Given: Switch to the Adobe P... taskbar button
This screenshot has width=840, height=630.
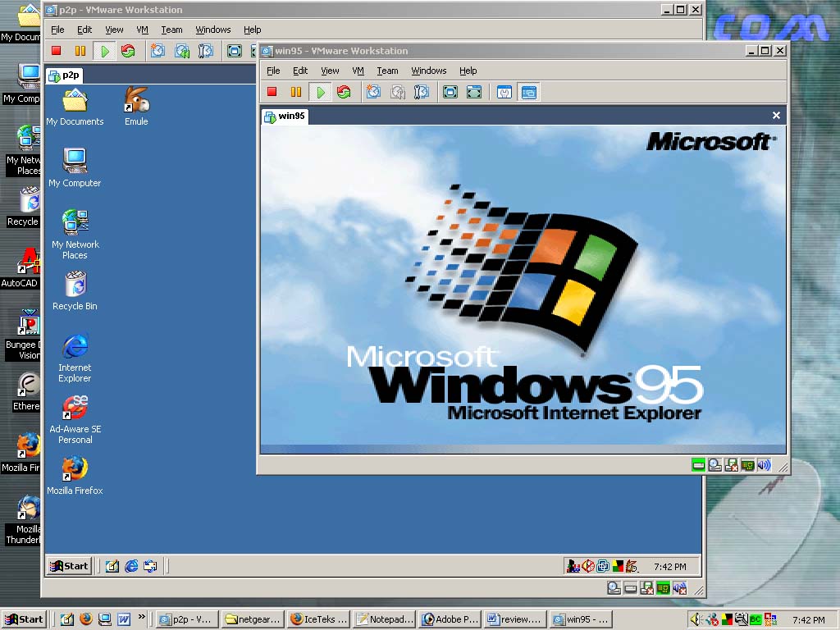Looking at the screenshot, I should pyautogui.click(x=450, y=619).
